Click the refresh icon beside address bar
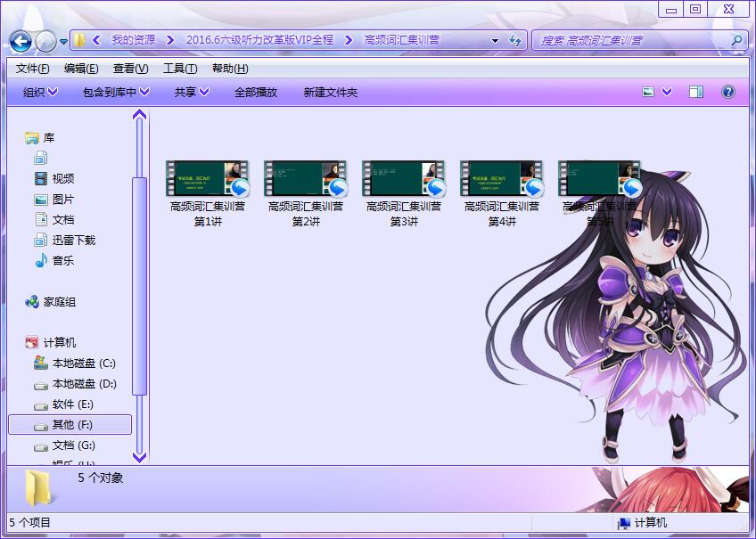 coord(515,40)
